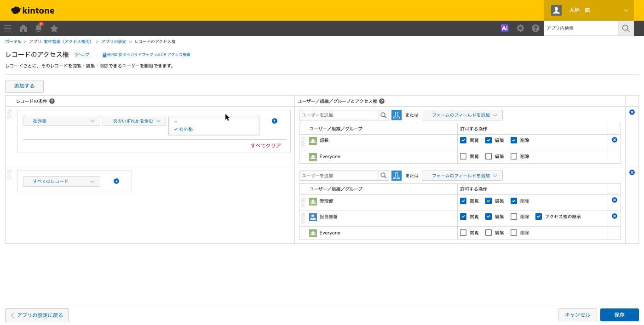Add a condition next to すべてのレコード
The width and height of the screenshot is (644, 325).
(116, 181)
